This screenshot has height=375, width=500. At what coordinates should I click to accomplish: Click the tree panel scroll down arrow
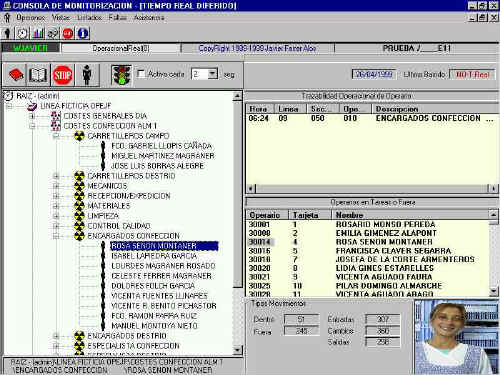point(237,350)
